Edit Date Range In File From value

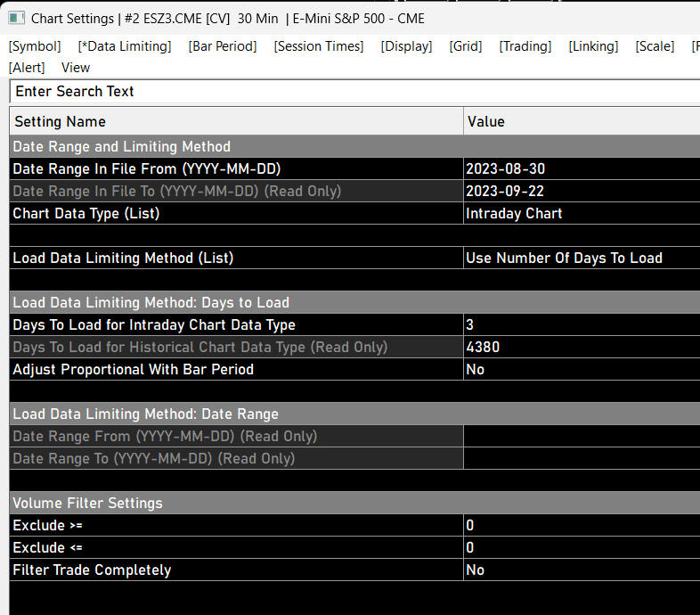pyautogui.click(x=581, y=169)
